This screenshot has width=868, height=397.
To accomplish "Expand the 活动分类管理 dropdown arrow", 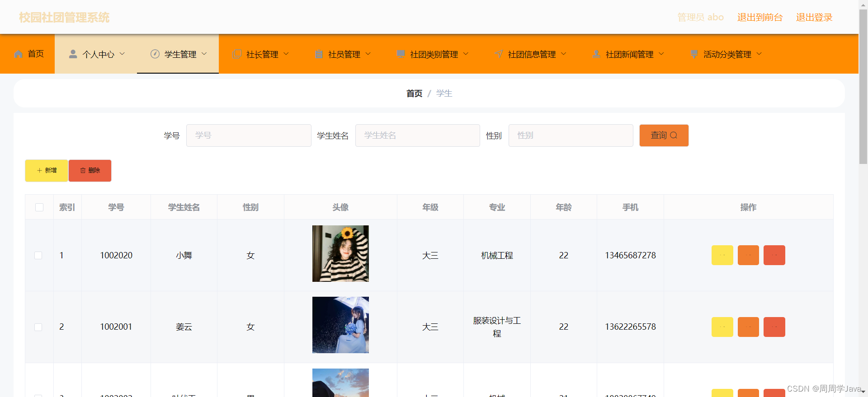I will pyautogui.click(x=759, y=54).
